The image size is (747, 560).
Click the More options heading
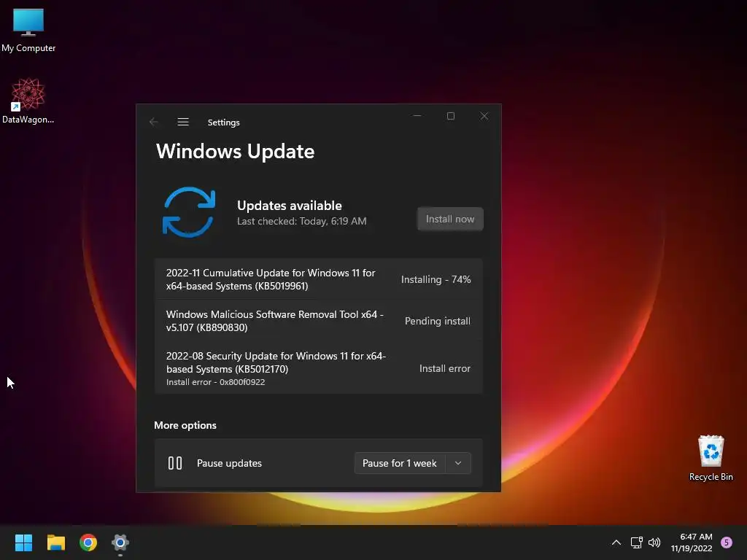pos(185,425)
